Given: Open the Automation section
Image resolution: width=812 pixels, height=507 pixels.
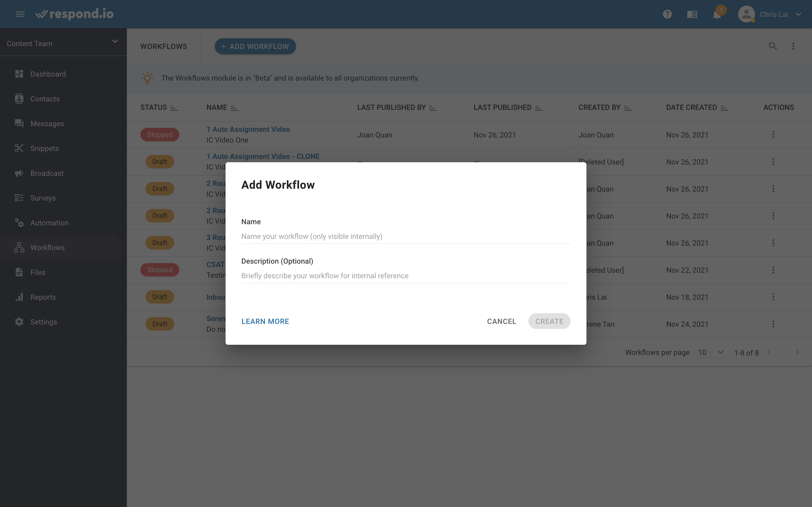Looking at the screenshot, I should 49,223.
